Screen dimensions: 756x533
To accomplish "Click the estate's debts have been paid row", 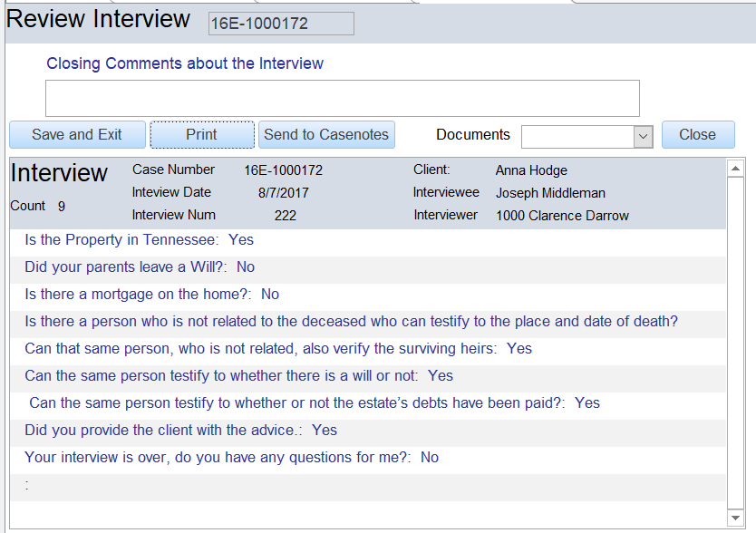I will click(314, 403).
